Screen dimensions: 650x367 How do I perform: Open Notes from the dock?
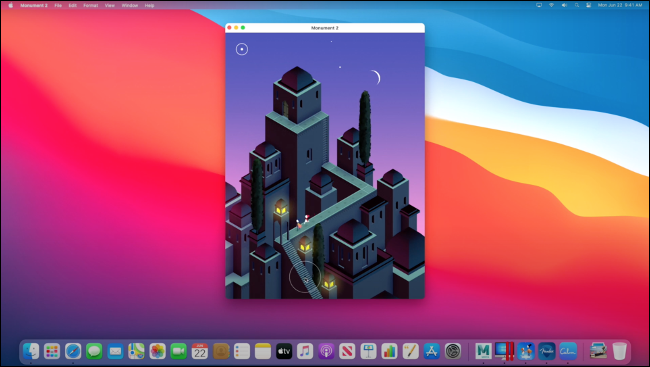click(x=263, y=351)
